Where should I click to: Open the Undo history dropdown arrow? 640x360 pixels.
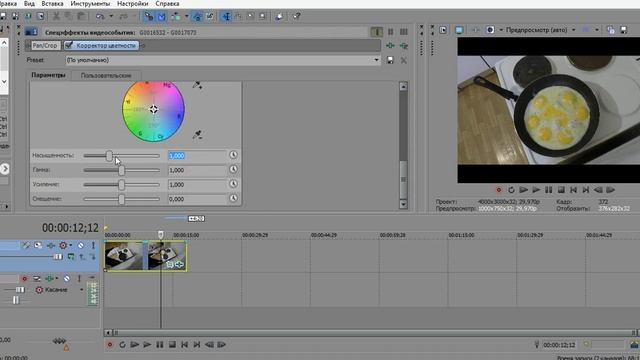click(x=111, y=16)
